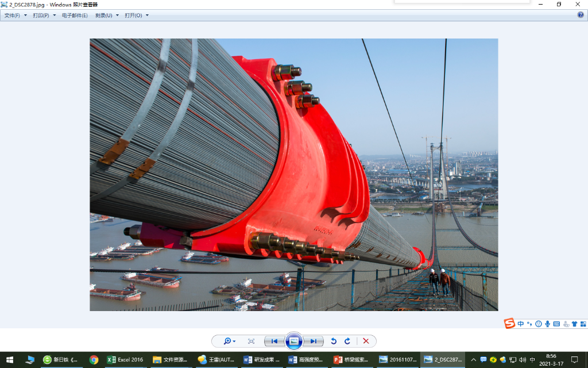This screenshot has height=368, width=588.
Task: Toggle the Sogou input method logo
Action: point(509,324)
